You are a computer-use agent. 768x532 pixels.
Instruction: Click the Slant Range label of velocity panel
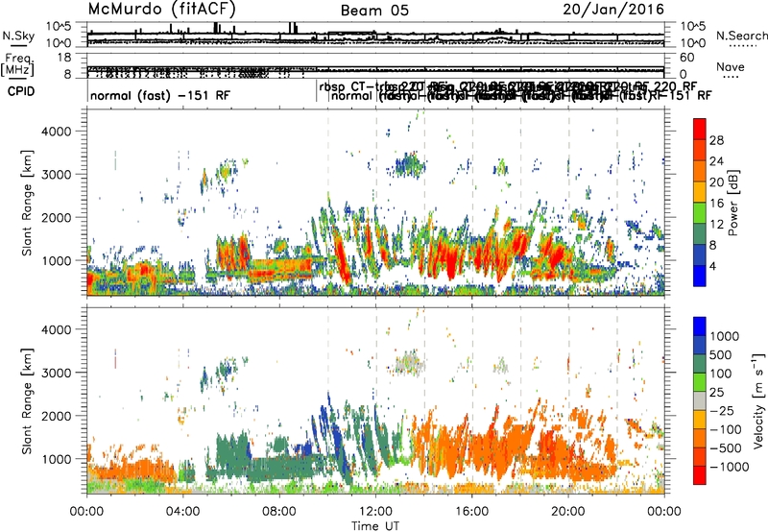coord(27,401)
